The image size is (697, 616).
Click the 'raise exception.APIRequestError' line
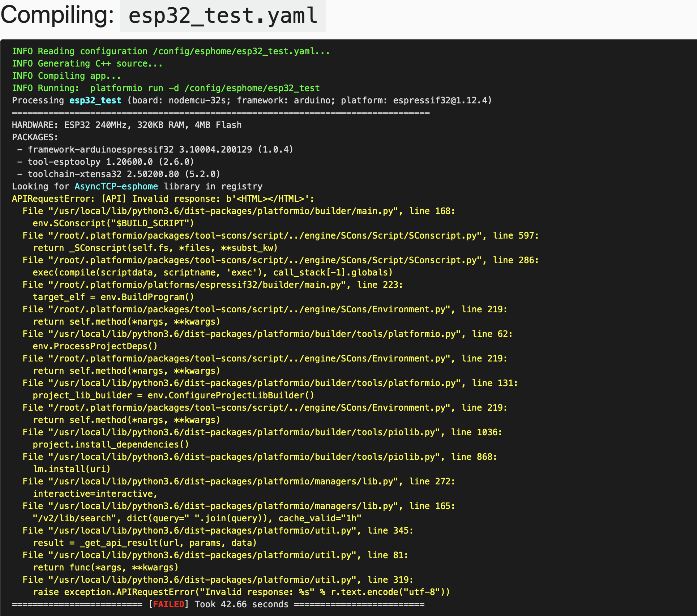[241, 592]
